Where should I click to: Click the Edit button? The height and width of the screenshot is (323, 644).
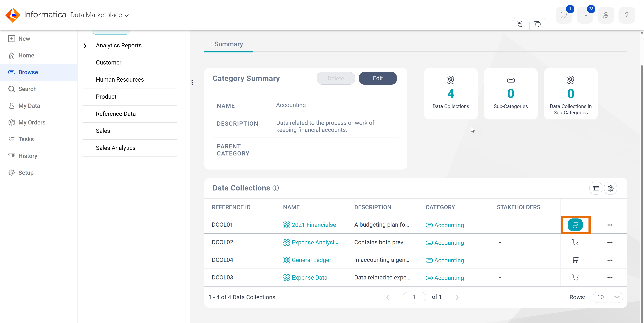click(378, 78)
